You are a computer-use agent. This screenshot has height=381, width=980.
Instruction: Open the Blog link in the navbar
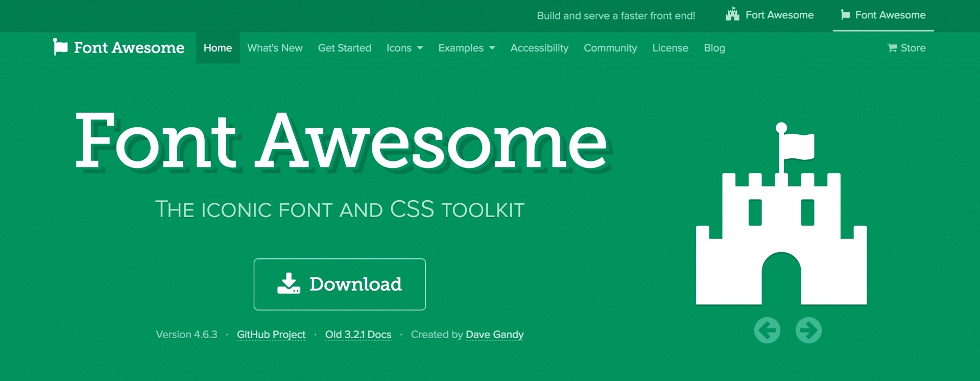(x=714, y=48)
